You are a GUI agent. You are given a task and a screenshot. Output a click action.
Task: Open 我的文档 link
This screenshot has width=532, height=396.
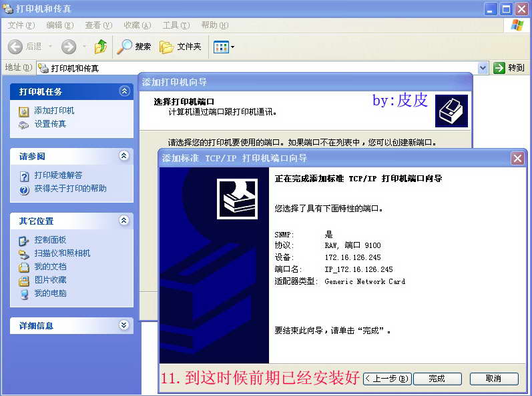[x=50, y=267]
